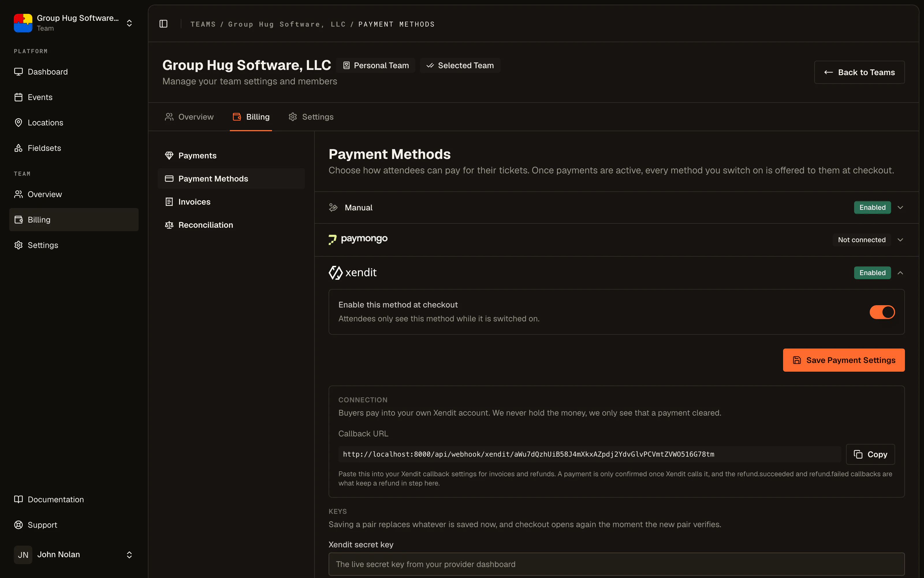Click the Group Hug Software team logo

[23, 23]
